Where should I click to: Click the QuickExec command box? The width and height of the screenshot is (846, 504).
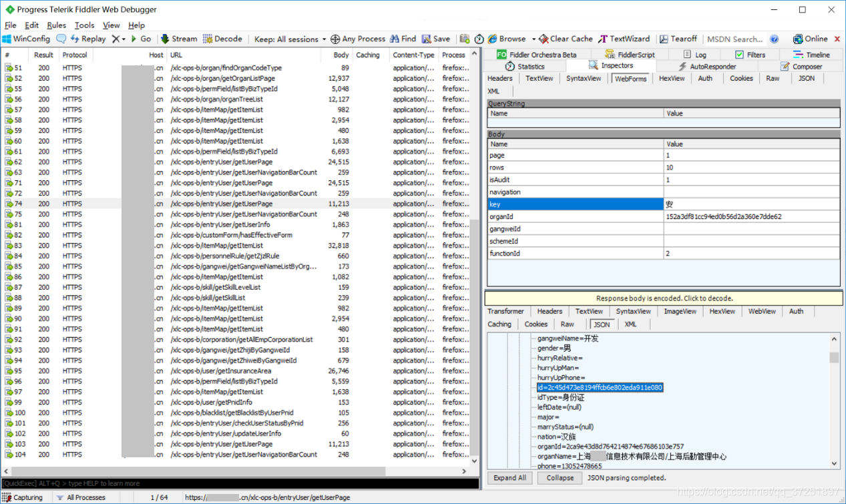pyautogui.click(x=240, y=483)
